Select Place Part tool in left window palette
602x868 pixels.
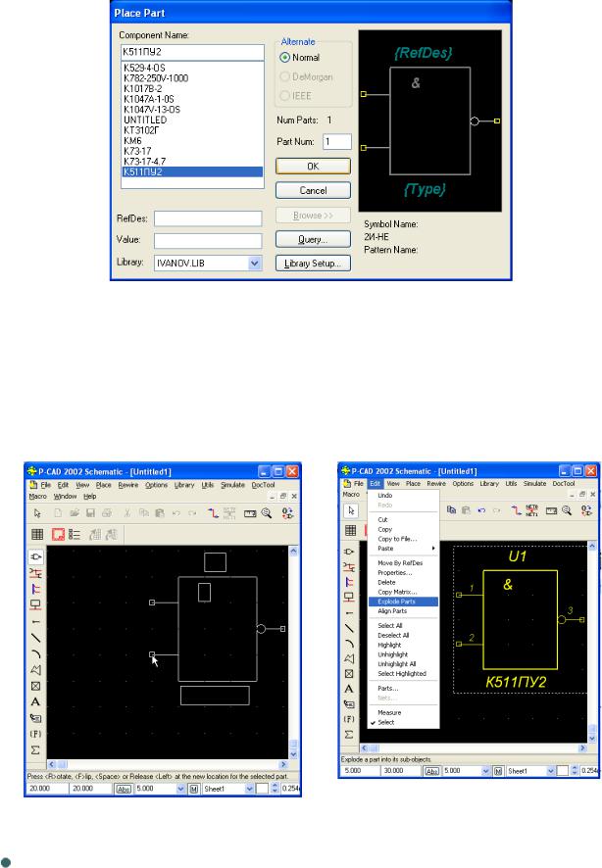tap(36, 556)
